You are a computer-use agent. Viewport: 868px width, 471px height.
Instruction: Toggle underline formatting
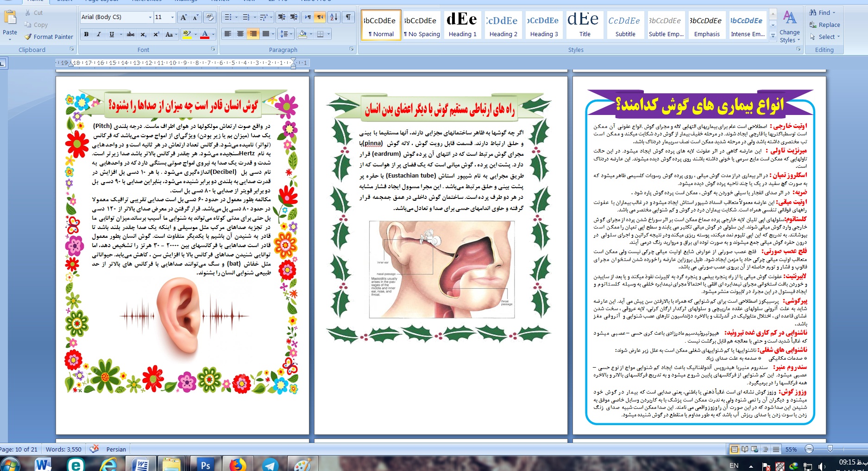(x=112, y=34)
